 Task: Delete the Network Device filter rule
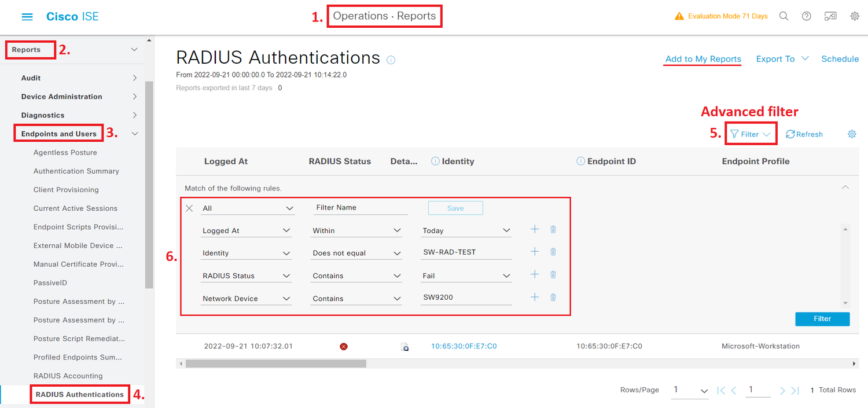pyautogui.click(x=553, y=297)
